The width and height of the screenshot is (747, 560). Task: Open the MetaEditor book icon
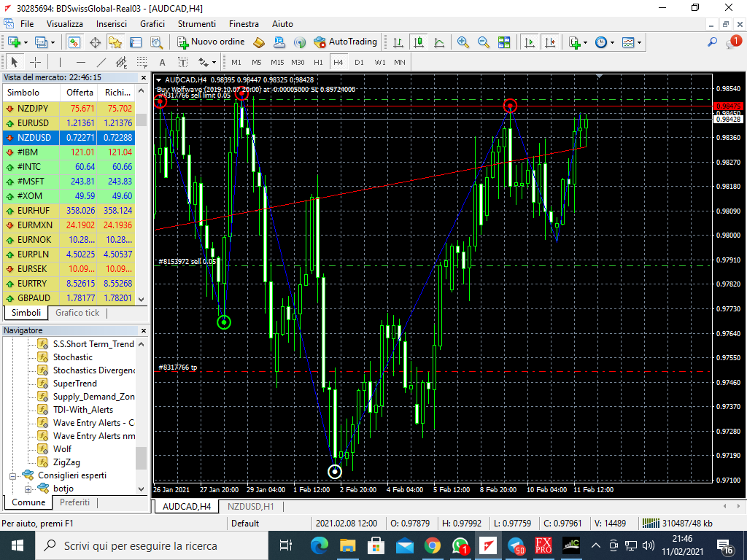(x=259, y=42)
